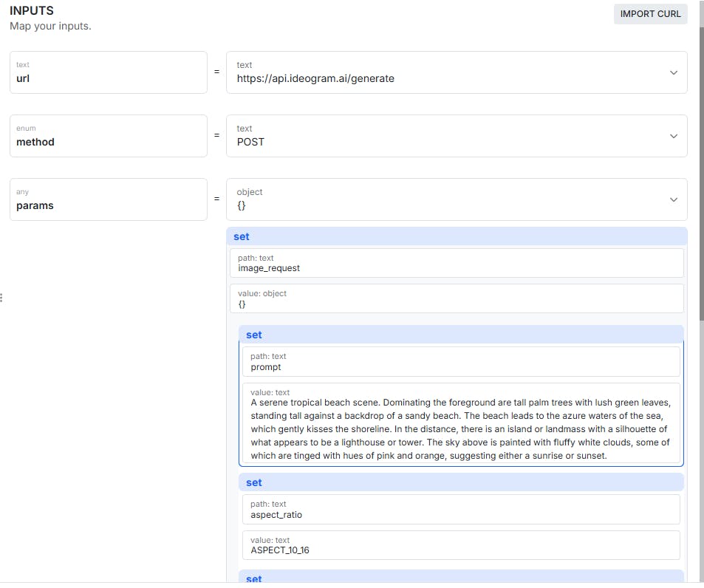Click the params object {} value field

pos(443,199)
